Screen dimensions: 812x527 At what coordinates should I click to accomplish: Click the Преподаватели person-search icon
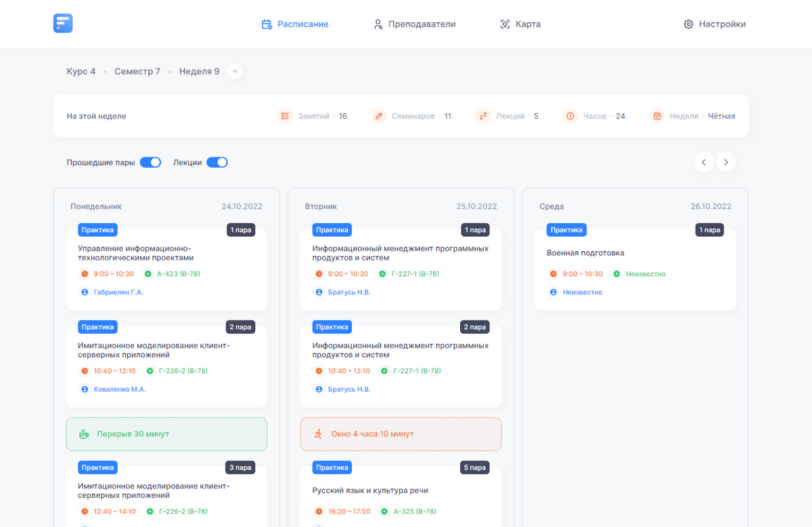(x=379, y=24)
